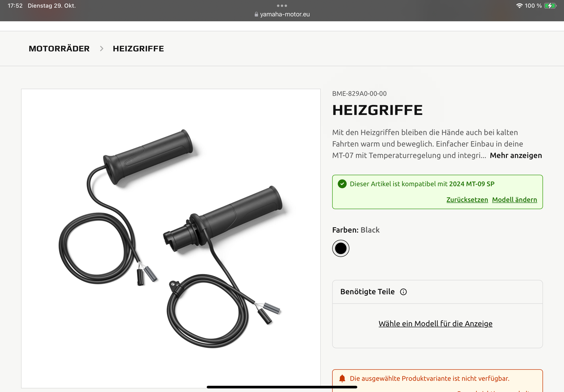Expand description with Mehr anzeigen
The image size is (564, 392).
click(516, 155)
